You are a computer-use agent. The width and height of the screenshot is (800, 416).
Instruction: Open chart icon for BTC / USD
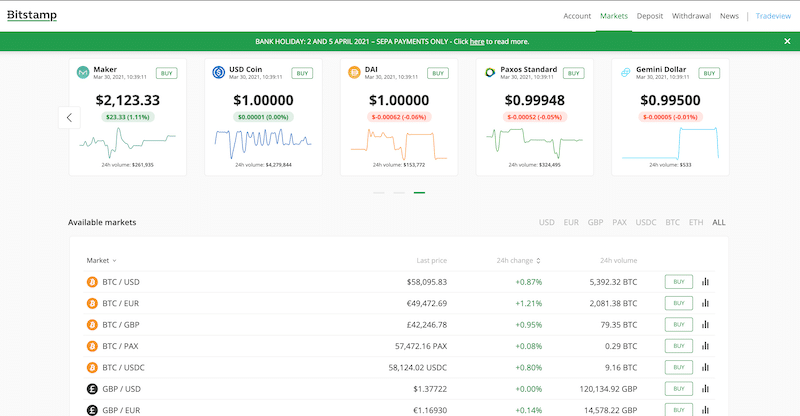click(705, 282)
